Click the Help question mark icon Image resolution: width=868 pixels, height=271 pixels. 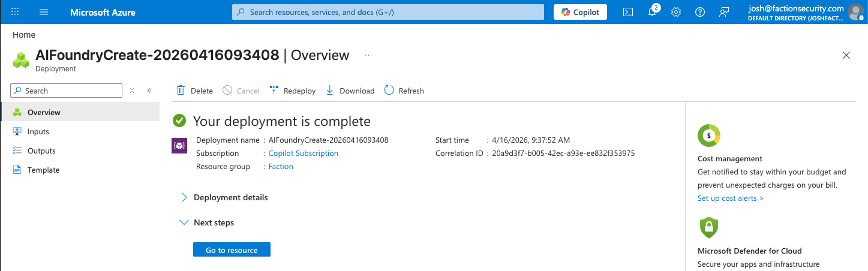699,12
